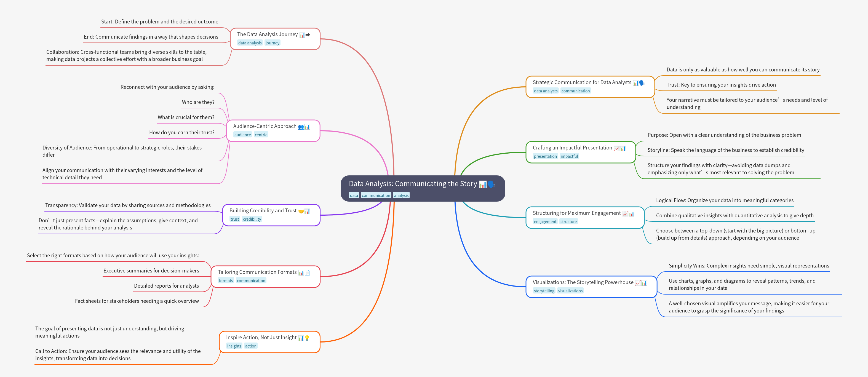Click the arrow emoji on Data Analysis Journey

pyautogui.click(x=308, y=35)
